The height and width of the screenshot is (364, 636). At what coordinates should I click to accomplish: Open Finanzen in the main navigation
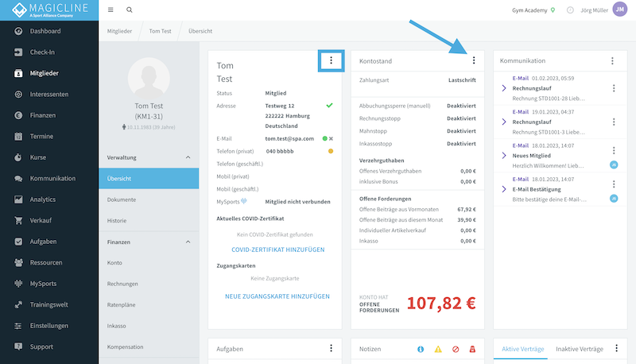coord(43,115)
